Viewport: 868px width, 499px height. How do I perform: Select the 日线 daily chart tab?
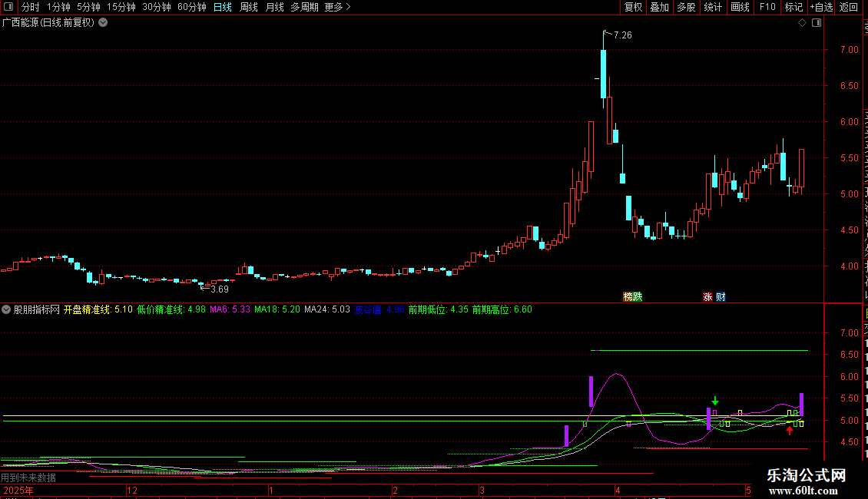[223, 7]
